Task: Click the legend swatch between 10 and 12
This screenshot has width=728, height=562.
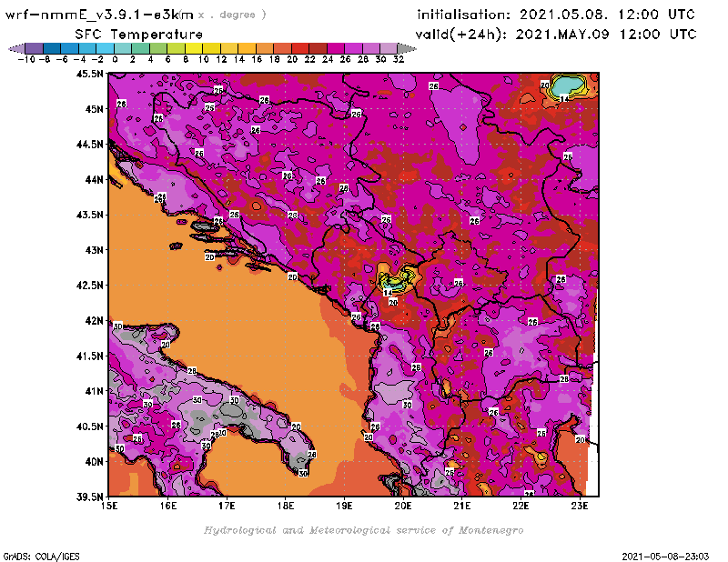Action: click(x=211, y=48)
